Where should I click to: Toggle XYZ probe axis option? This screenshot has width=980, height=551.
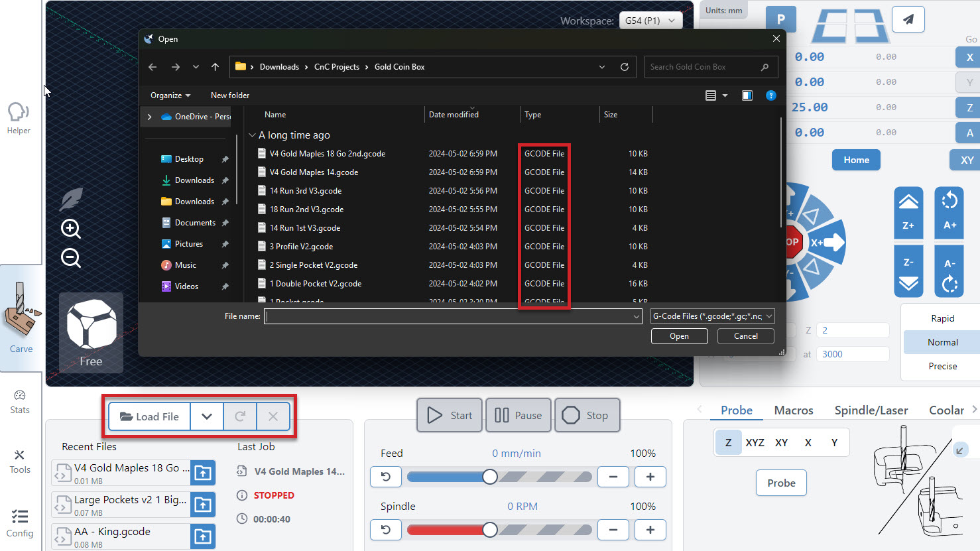click(755, 442)
